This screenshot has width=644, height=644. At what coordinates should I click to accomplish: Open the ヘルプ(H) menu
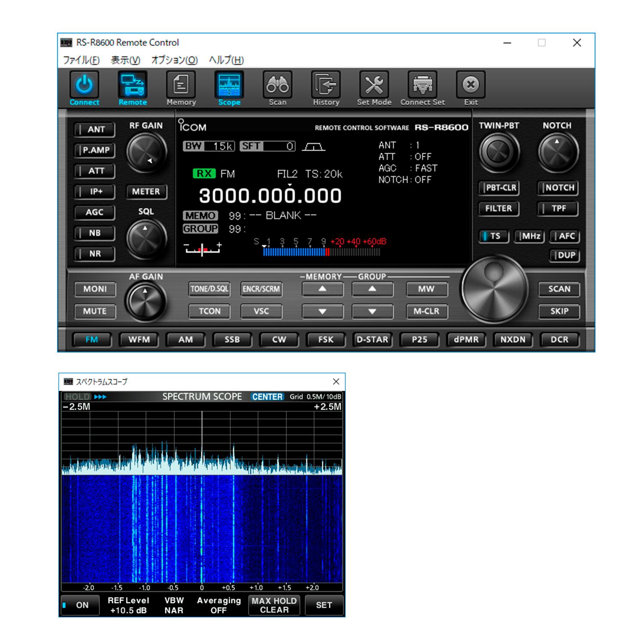click(226, 60)
